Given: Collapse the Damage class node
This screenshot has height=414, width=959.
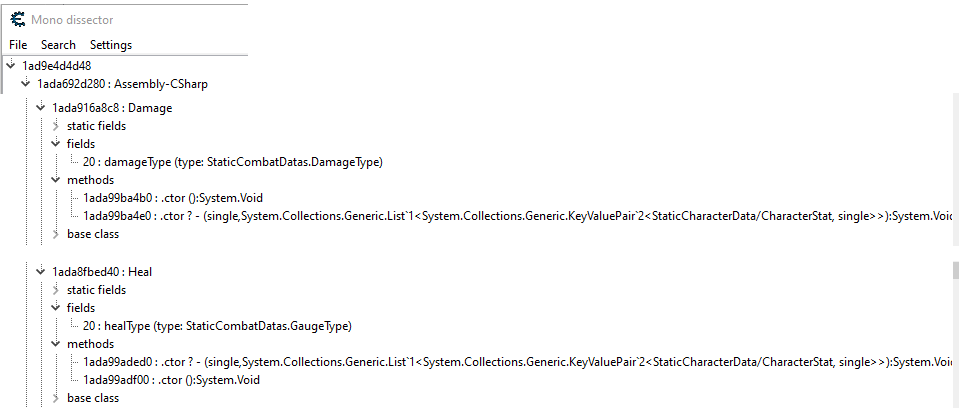Looking at the screenshot, I should 40,107.
